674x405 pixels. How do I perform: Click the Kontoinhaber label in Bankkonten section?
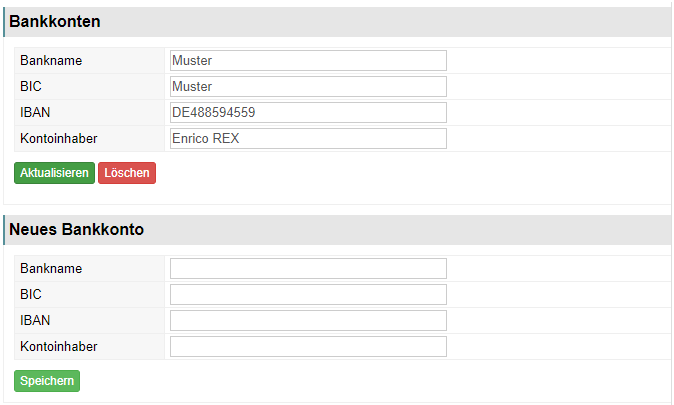pyautogui.click(x=59, y=138)
